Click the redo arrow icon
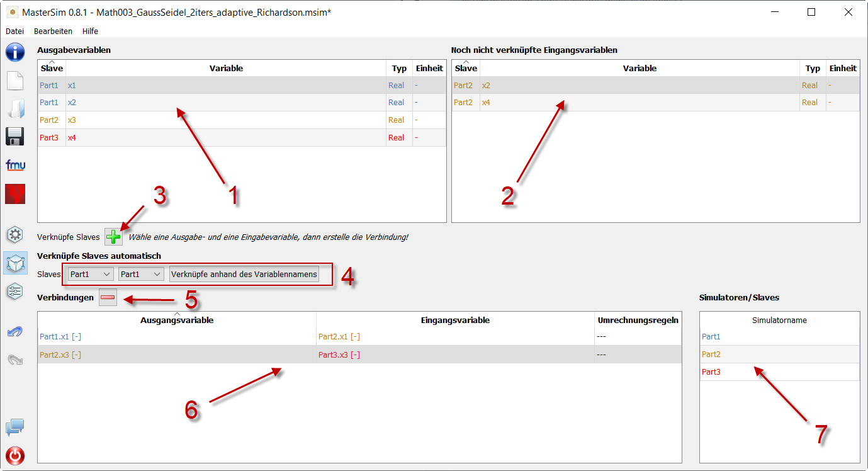 point(14,360)
